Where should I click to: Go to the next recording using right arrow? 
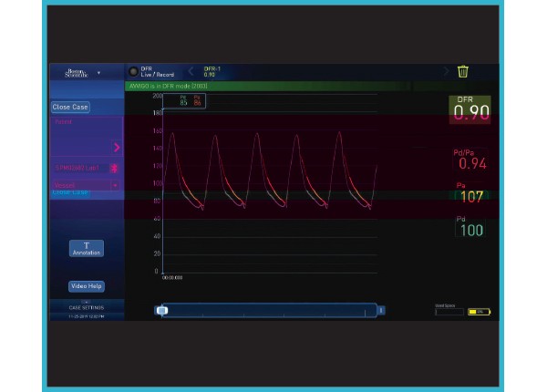446,71
